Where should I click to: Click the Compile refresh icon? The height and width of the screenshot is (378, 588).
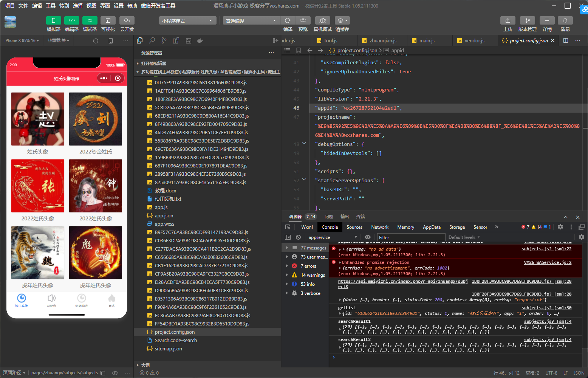(288, 20)
